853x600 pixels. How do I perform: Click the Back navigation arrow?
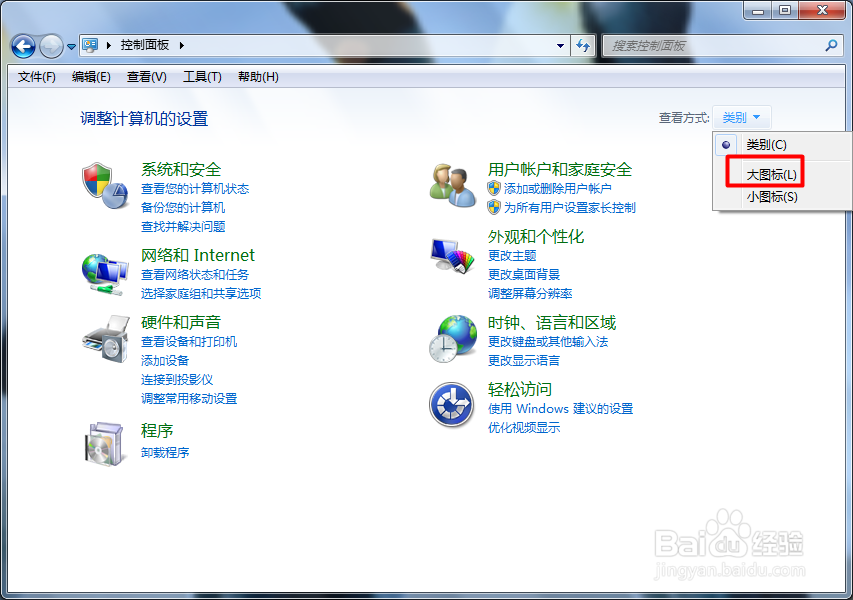pyautogui.click(x=23, y=46)
